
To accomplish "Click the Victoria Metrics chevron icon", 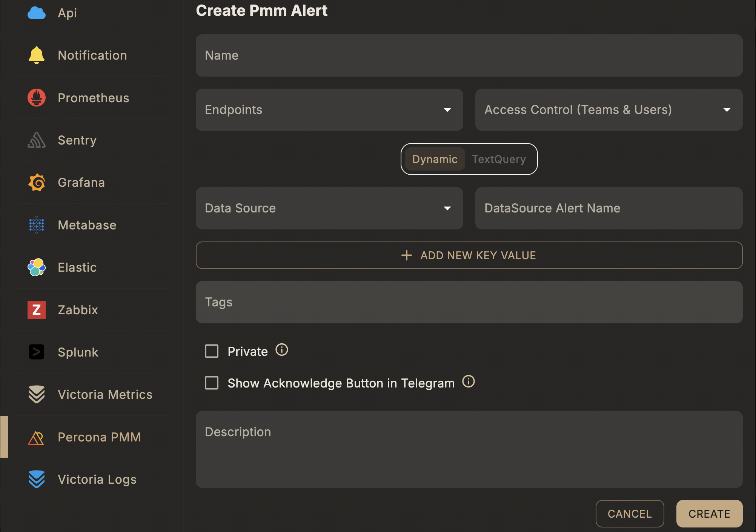I will tap(37, 394).
